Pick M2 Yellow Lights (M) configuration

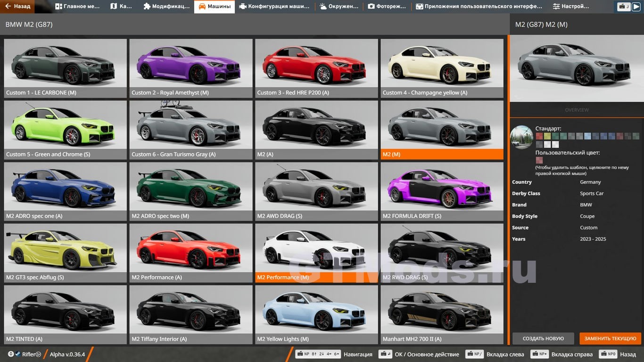coord(316,314)
